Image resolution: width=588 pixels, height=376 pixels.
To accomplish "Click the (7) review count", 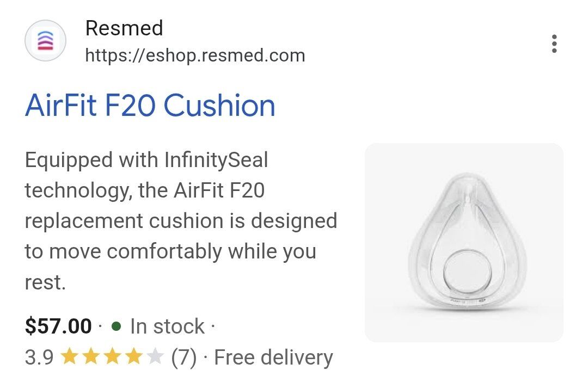I will (x=183, y=357).
